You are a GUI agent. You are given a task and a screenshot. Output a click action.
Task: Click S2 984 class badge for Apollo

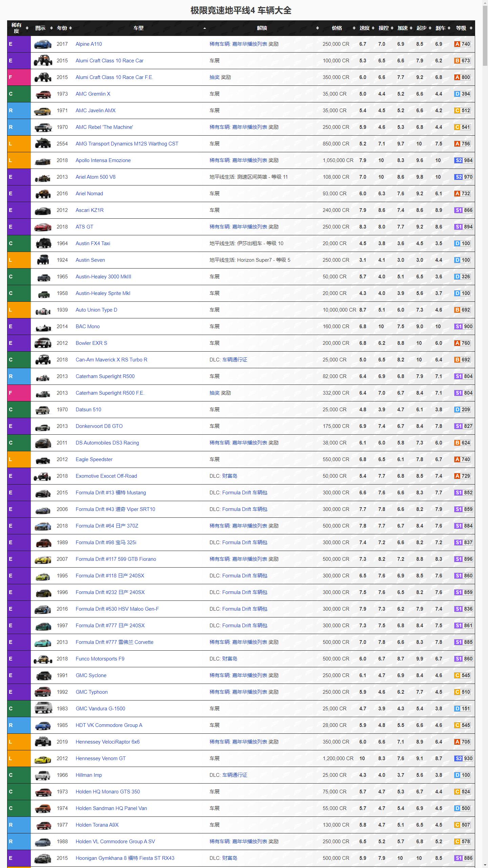(463, 160)
